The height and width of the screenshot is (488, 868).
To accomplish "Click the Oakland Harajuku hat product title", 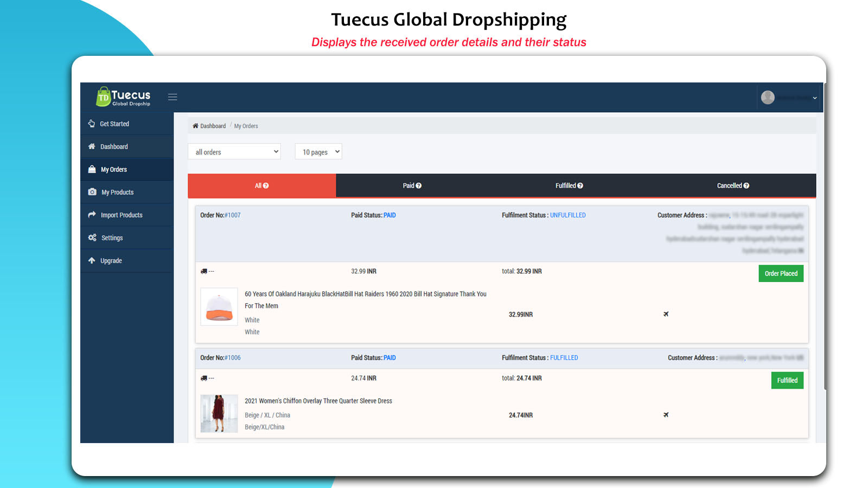I will (x=366, y=300).
